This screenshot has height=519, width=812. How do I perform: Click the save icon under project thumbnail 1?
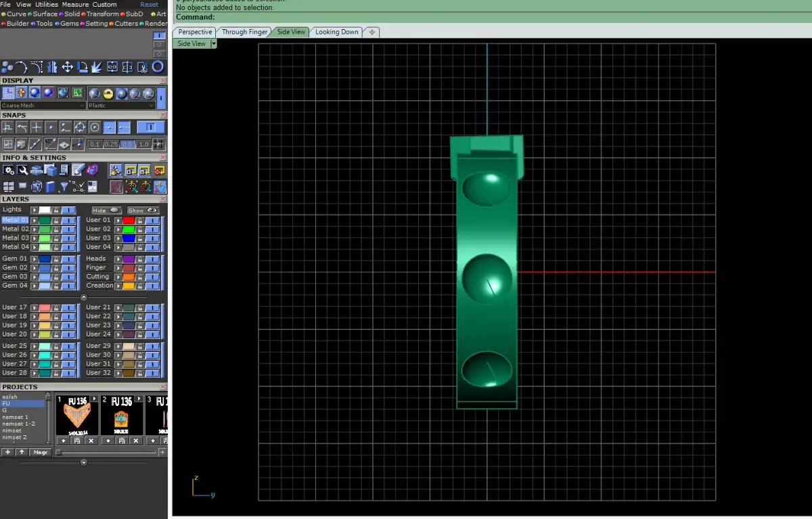pyautogui.click(x=77, y=441)
